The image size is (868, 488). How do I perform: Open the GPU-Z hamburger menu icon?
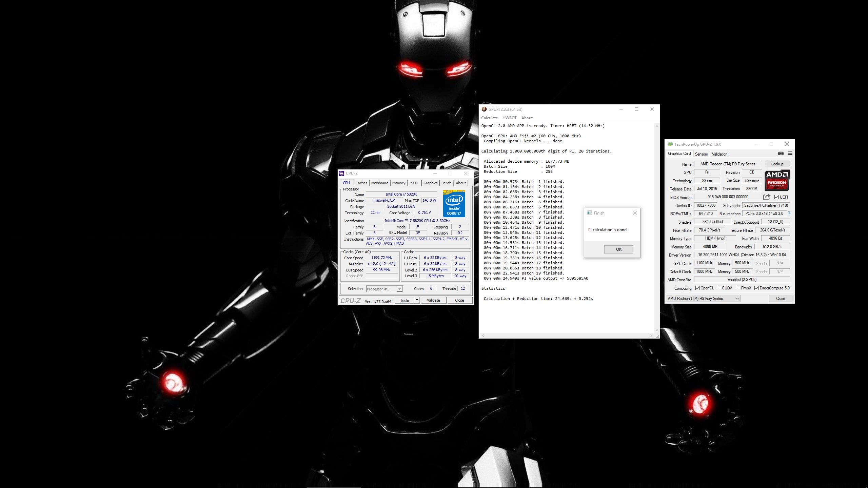pyautogui.click(x=790, y=154)
